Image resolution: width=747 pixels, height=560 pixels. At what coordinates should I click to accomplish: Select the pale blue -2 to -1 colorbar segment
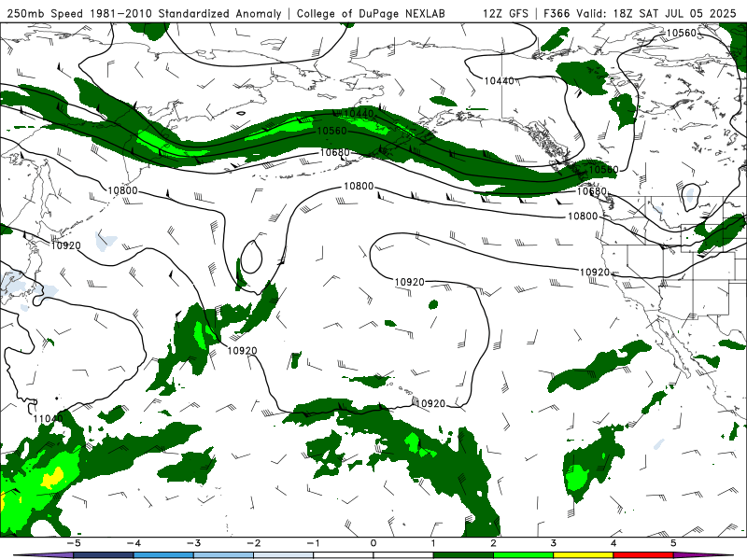click(283, 555)
